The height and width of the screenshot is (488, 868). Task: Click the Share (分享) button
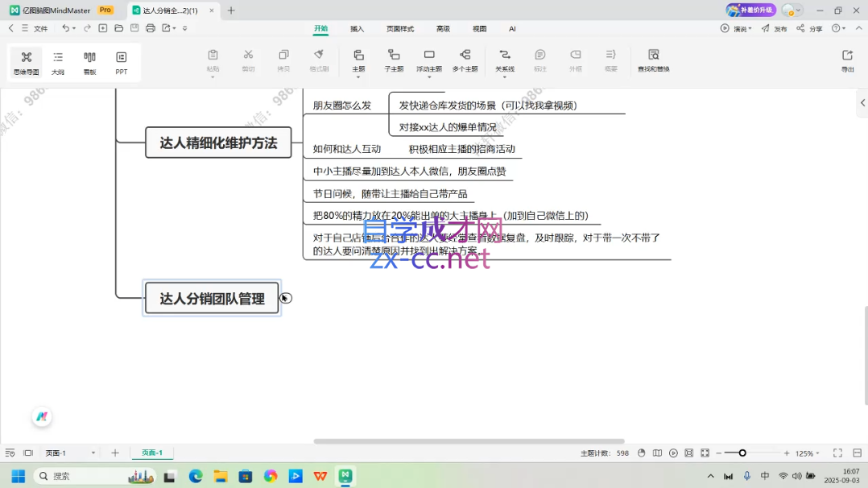click(809, 28)
